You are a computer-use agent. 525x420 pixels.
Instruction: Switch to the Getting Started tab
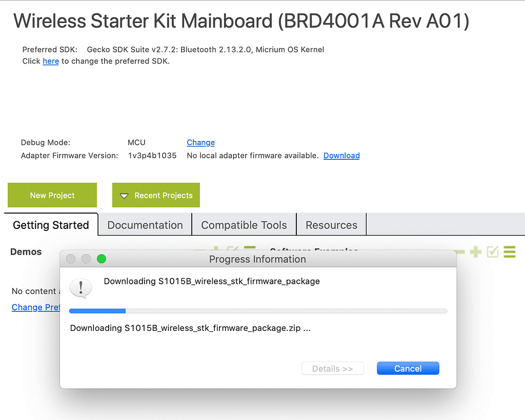click(51, 225)
